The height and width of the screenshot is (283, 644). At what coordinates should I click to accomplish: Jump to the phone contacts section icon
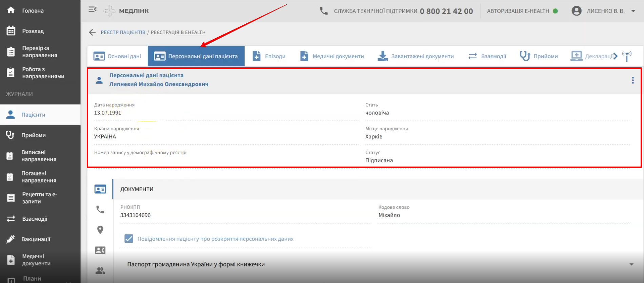(100, 210)
